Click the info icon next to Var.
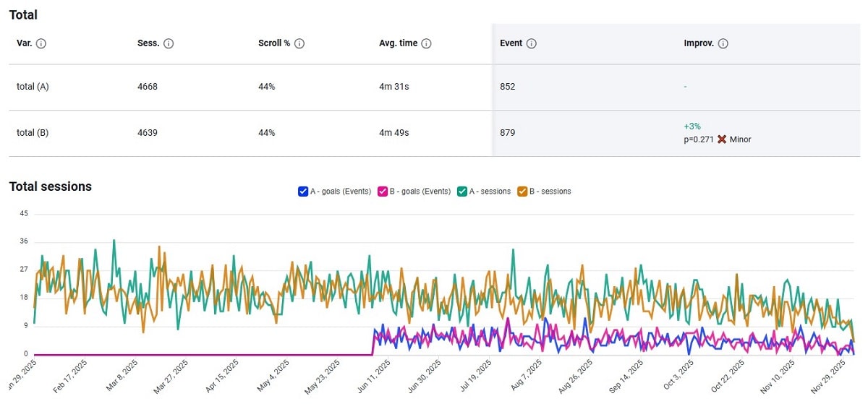Viewport: 868px width, 404px height. point(41,43)
